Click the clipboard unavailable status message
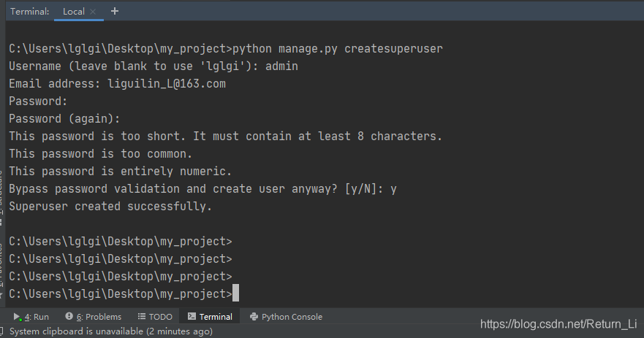644x338 pixels. pyautogui.click(x=111, y=331)
